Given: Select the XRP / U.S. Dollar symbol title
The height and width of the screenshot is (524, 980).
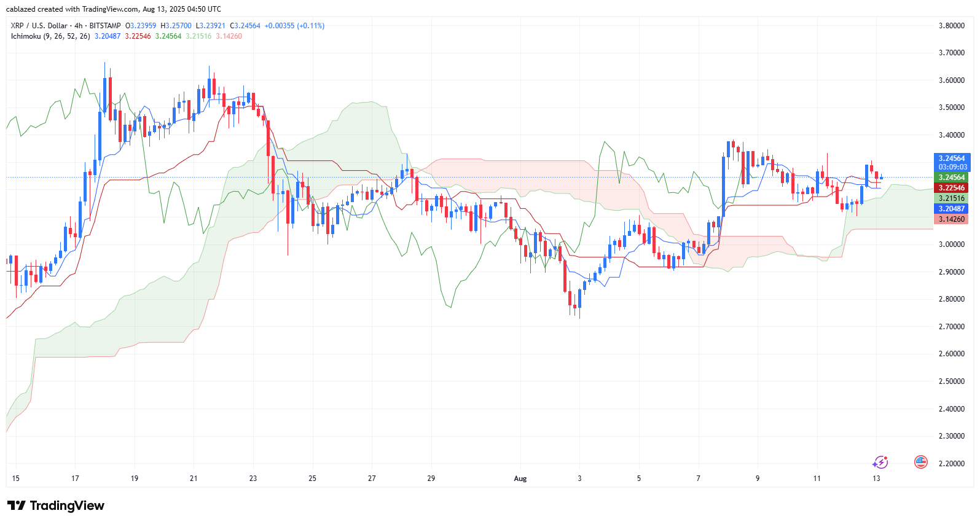Looking at the screenshot, I should [39, 26].
